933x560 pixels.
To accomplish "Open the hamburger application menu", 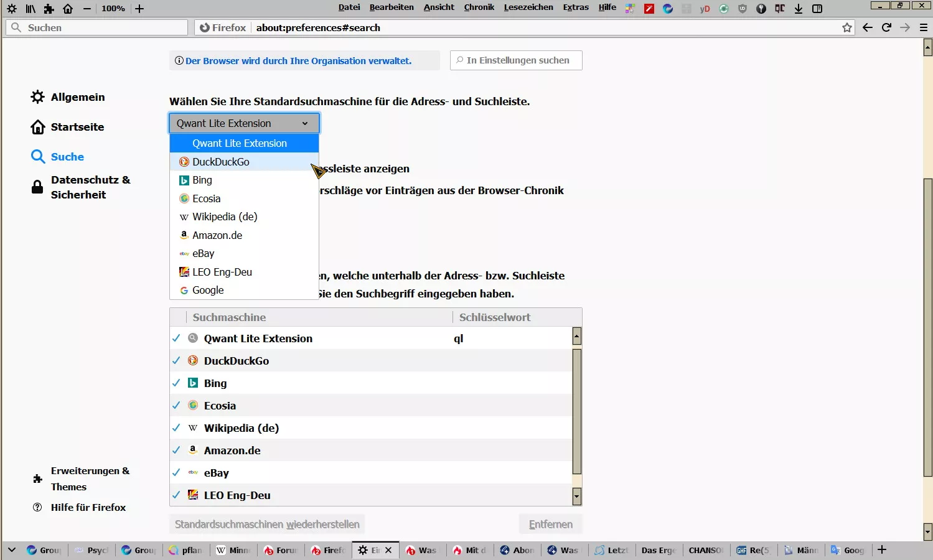I will click(924, 27).
